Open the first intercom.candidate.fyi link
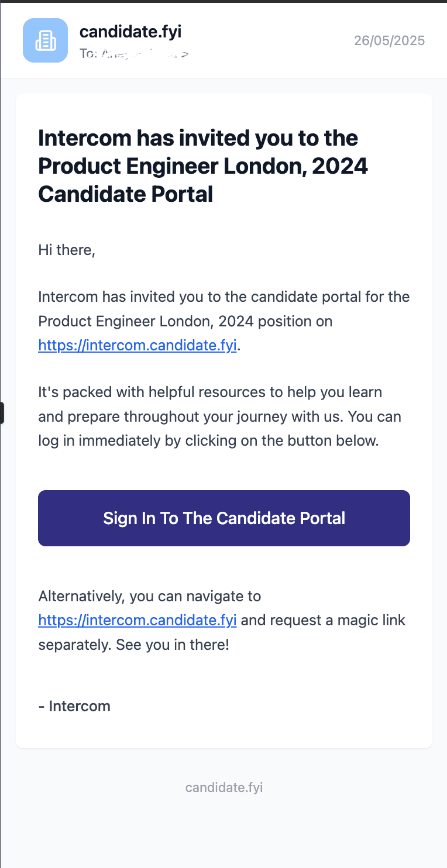Screen dimensions: 447x868 pos(137,345)
